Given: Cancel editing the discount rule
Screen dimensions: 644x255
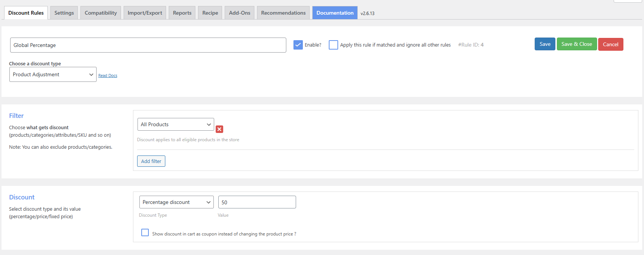Looking at the screenshot, I should 610,44.
